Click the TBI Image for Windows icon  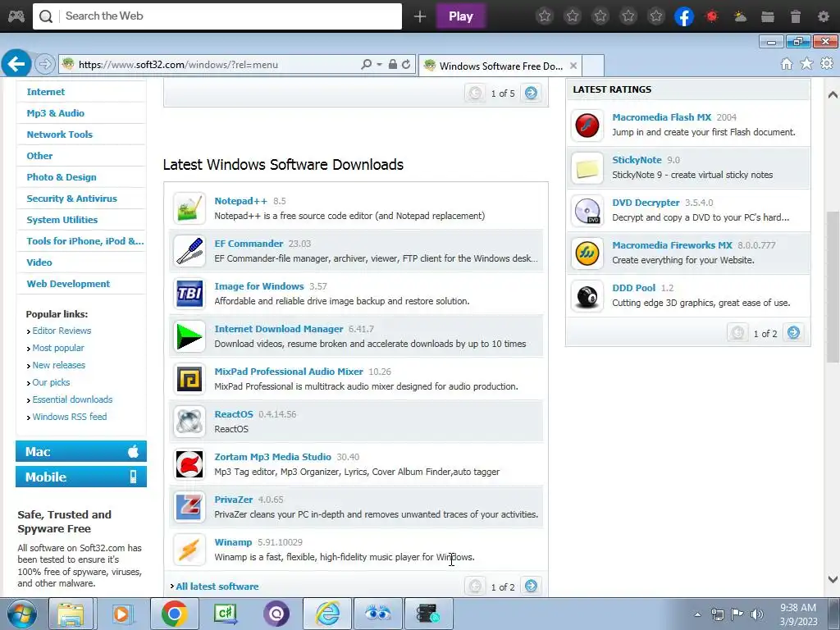point(189,294)
